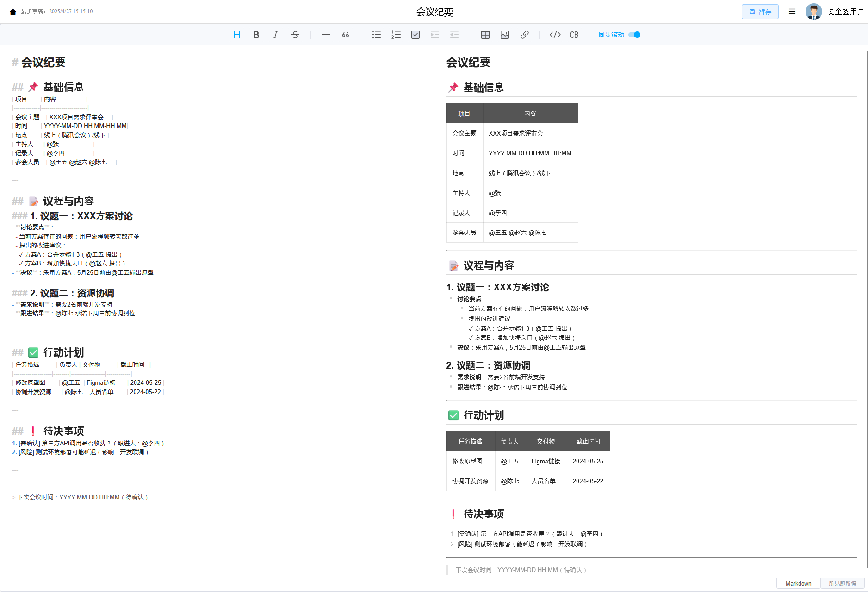Click 'XXX项目需求评审会' in the editor source
This screenshot has width=868, height=592.
click(x=76, y=117)
